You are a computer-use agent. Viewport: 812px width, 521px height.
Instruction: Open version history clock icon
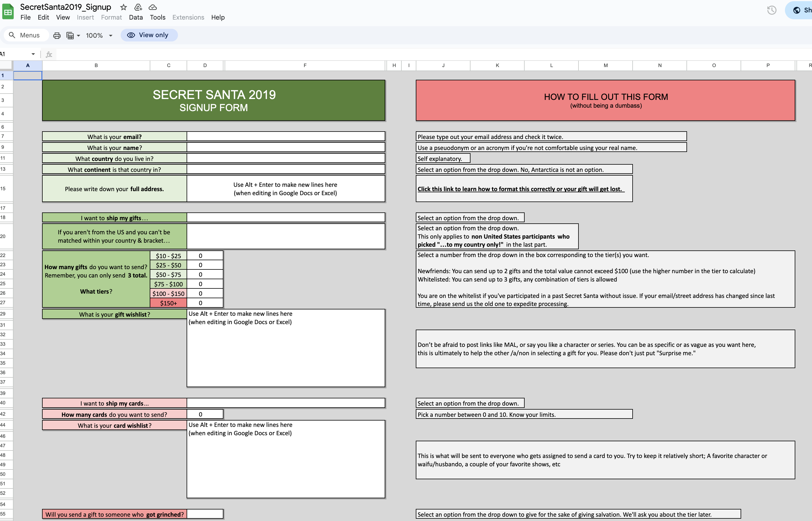[x=772, y=10]
